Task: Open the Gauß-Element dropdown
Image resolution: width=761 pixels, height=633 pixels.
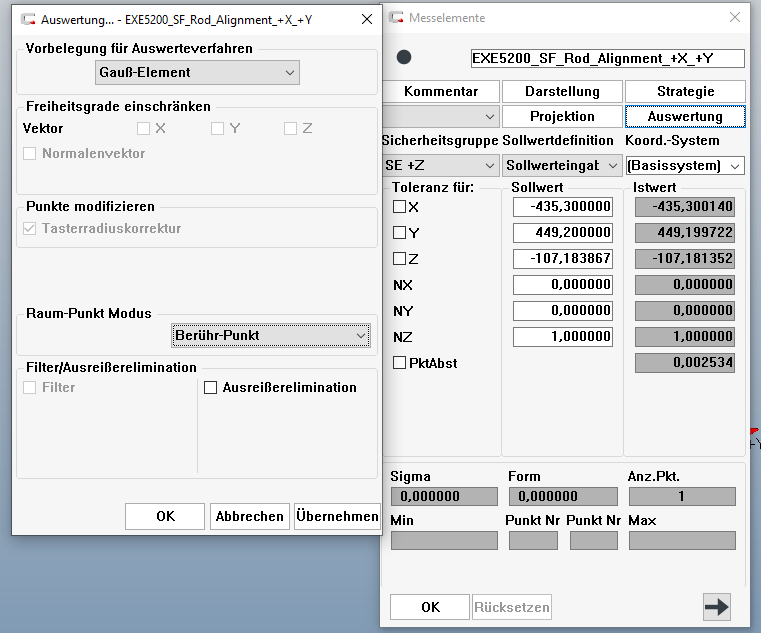Action: coord(198,72)
